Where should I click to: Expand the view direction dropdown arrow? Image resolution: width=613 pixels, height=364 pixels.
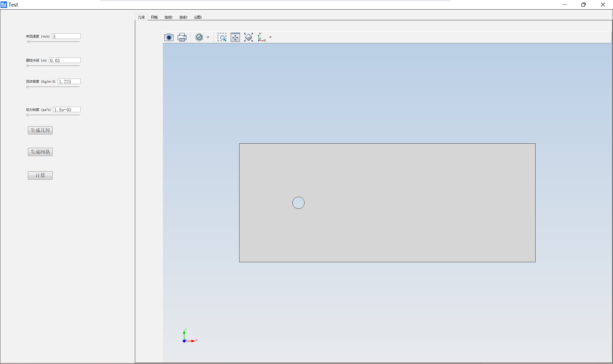[270, 37]
